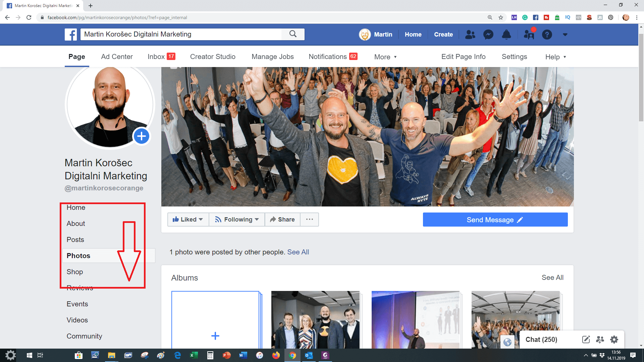Viewport: 644px width, 362px height.
Task: Click the Facebook logo icon
Action: [x=71, y=34]
